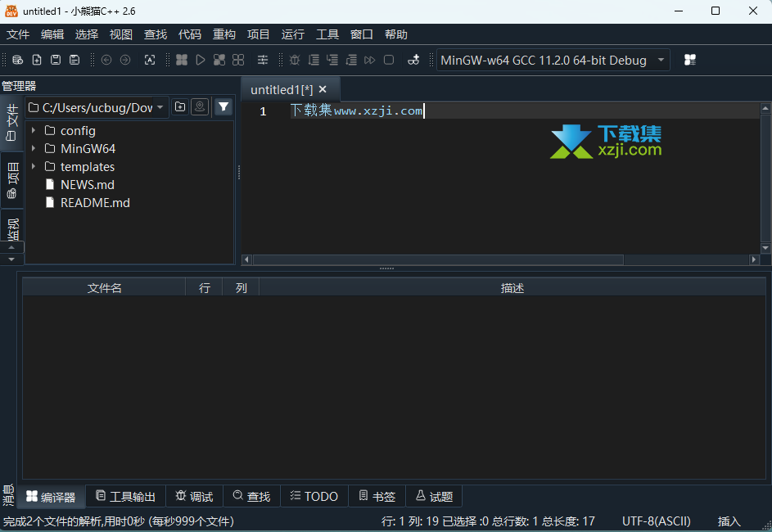Click the editor vertical scrollbar down arrow

tap(765, 248)
